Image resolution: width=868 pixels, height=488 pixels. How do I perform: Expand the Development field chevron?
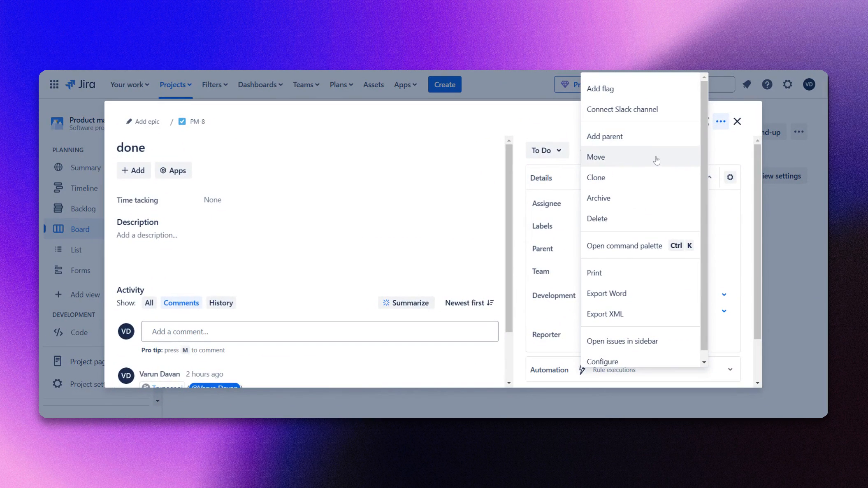coord(724,295)
